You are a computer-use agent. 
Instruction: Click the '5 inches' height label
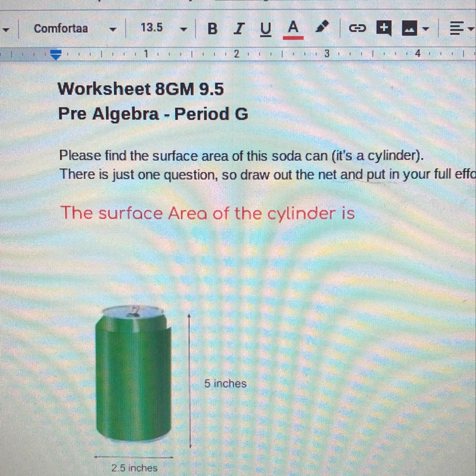225,384
